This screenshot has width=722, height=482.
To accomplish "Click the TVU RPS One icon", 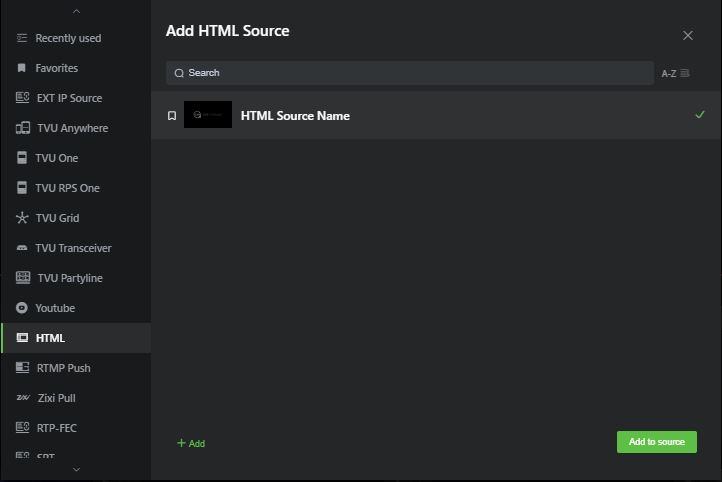I will [x=22, y=188].
